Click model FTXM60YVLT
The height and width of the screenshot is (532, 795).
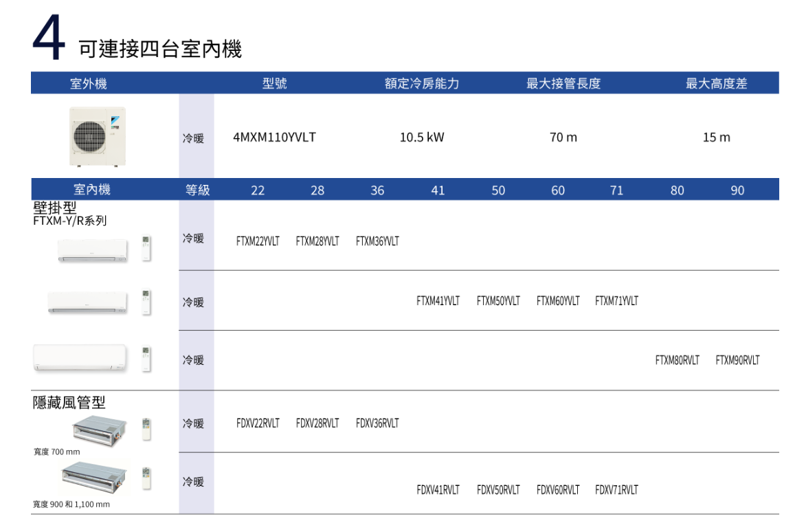click(558, 301)
